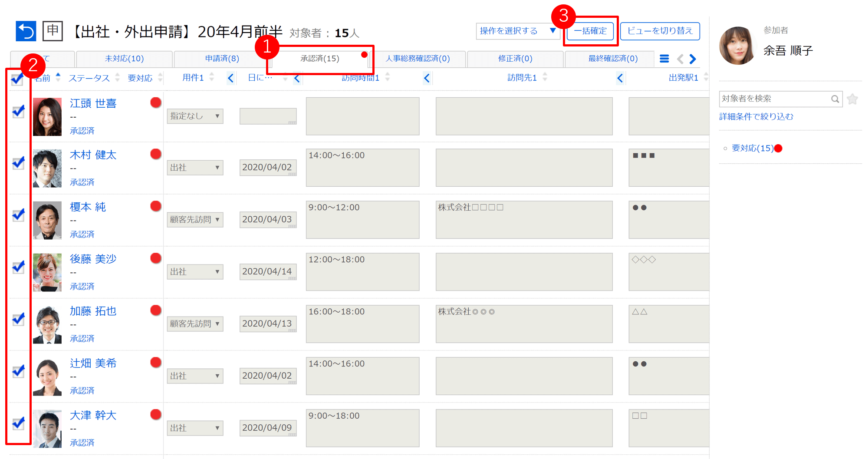Image resolution: width=868 pixels, height=459 pixels.
Task: Filter by 要対応(15) link
Action: (x=753, y=148)
